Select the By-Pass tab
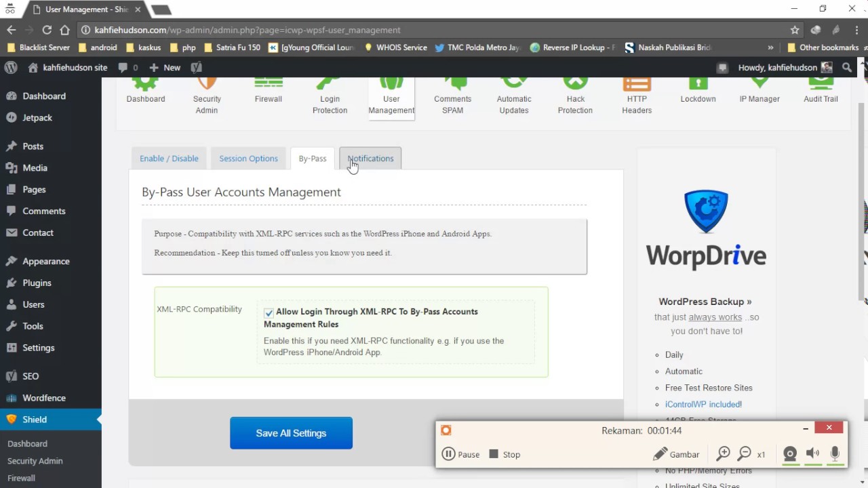Viewport: 868px width, 488px height. point(313,159)
